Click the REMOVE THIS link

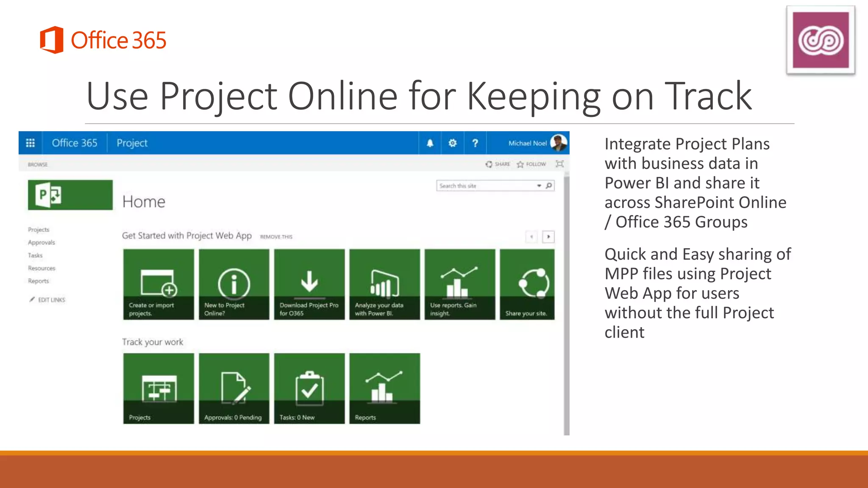[x=276, y=237]
